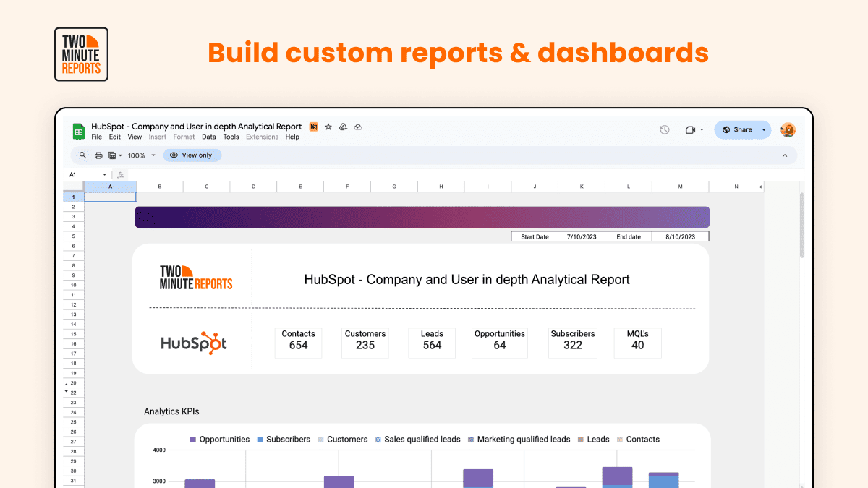868x488 pixels.
Task: Click the Two Minute Reports logo in the sheet
Action: tap(196, 277)
